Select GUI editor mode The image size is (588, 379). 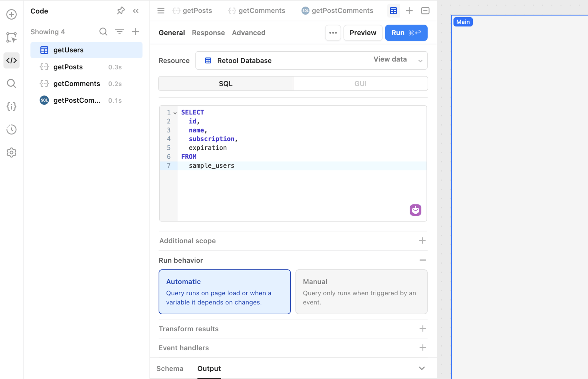coord(360,84)
